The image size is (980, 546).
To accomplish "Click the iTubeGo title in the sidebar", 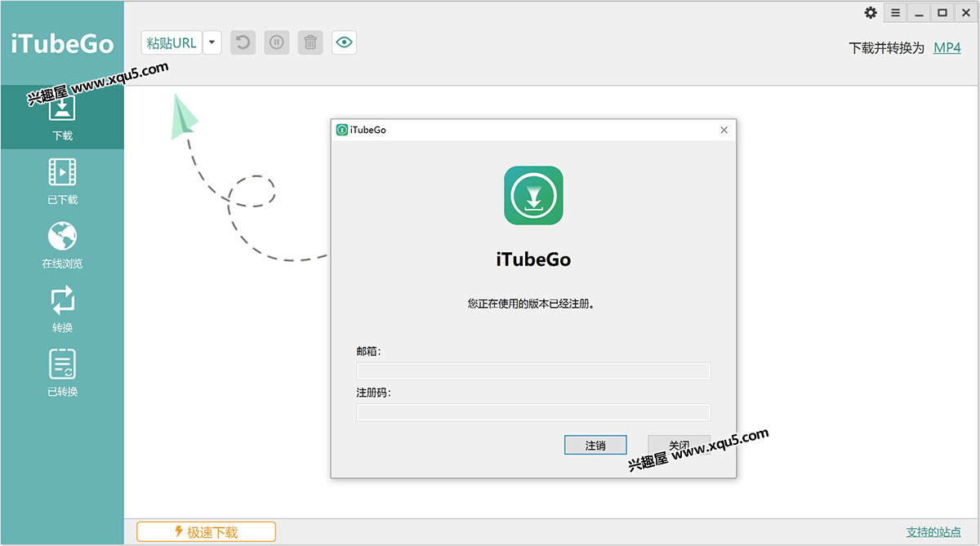I will coord(62,44).
